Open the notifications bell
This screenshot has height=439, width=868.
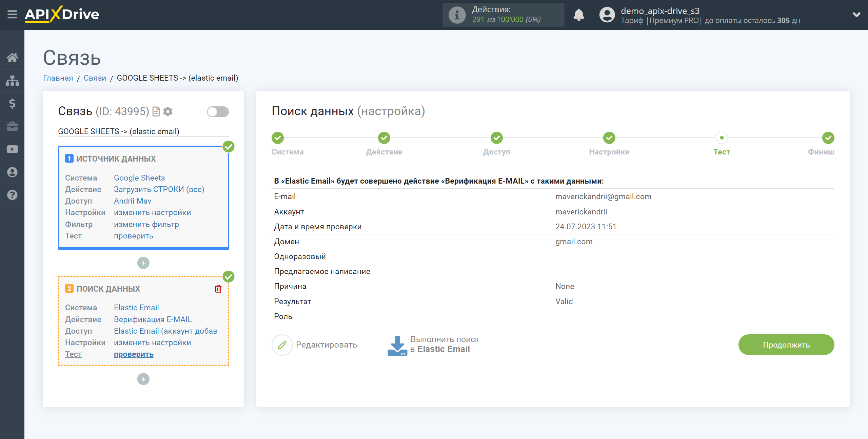(x=579, y=15)
